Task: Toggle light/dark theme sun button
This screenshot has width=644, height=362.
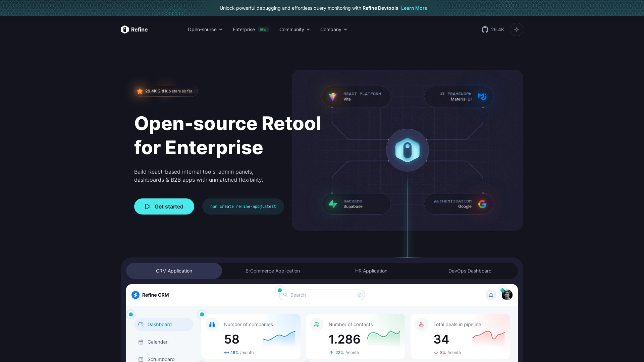Action: [x=516, y=29]
